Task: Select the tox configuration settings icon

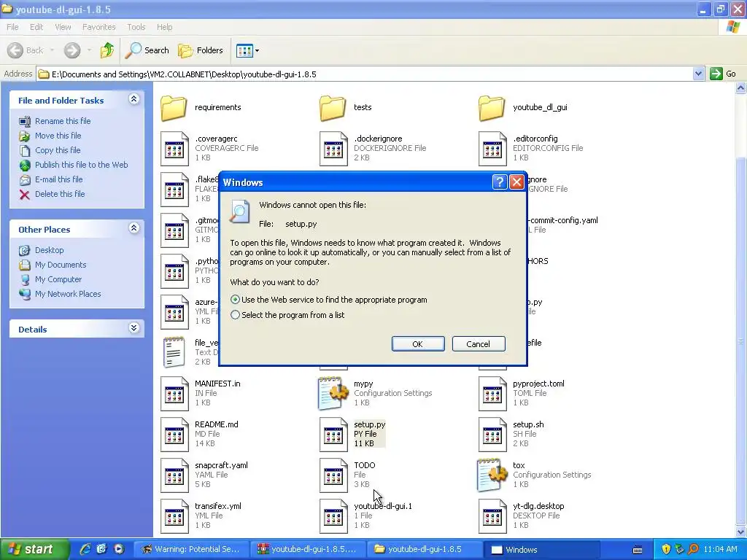Action: tap(492, 475)
